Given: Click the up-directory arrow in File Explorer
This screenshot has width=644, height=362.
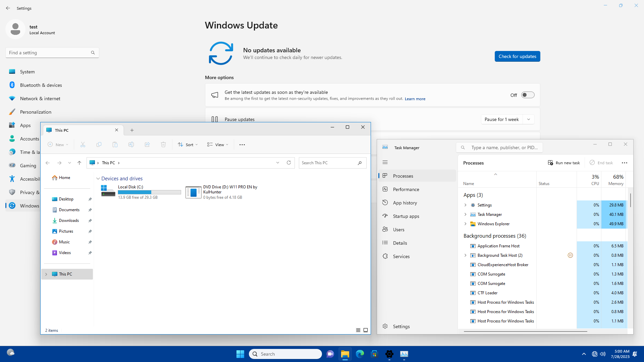Looking at the screenshot, I should 79,163.
